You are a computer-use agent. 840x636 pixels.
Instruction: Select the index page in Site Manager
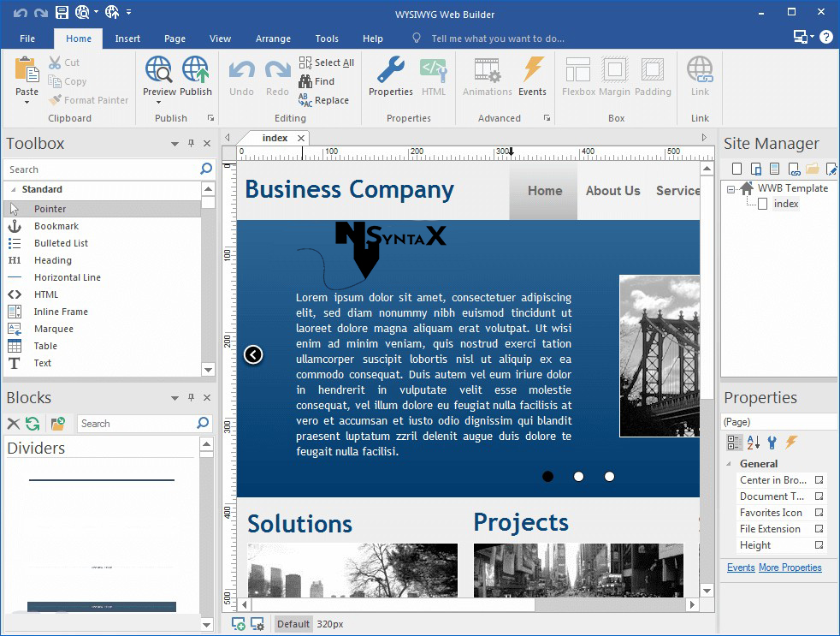[785, 204]
